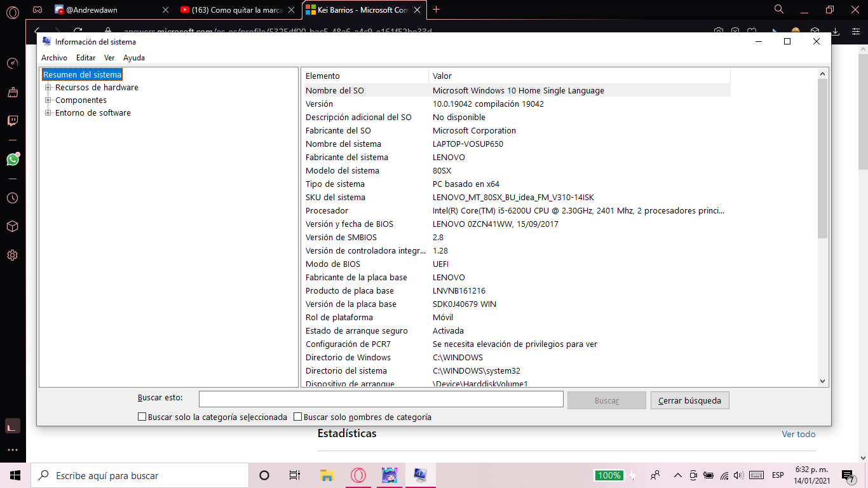Image resolution: width=868 pixels, height=488 pixels.
Task: Open Task View on the taskbar
Action: (295, 475)
